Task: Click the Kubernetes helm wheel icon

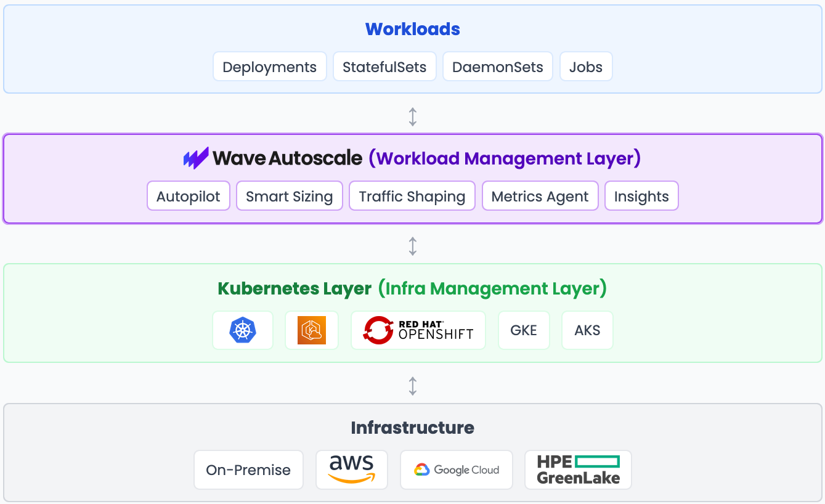Action: [243, 330]
